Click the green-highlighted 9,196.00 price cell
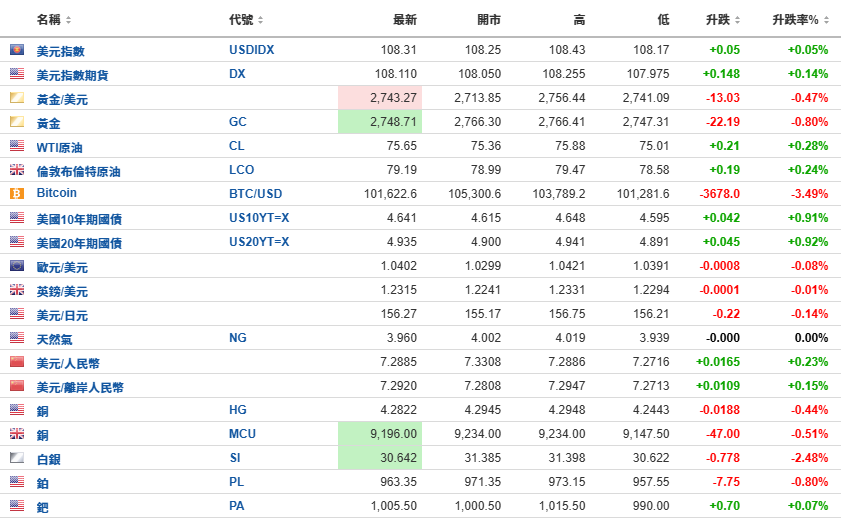 (380, 434)
